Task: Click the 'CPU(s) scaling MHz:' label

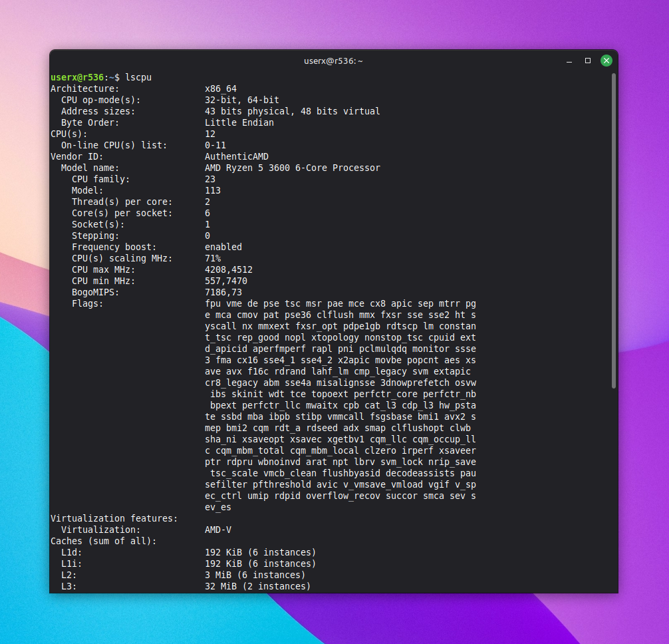Action: [x=122, y=258]
